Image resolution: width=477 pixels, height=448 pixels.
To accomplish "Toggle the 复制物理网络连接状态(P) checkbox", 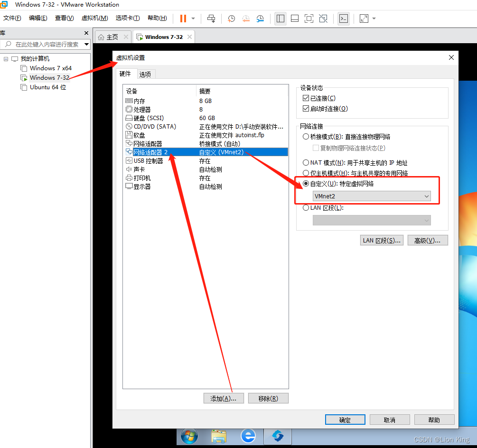I will pos(316,148).
